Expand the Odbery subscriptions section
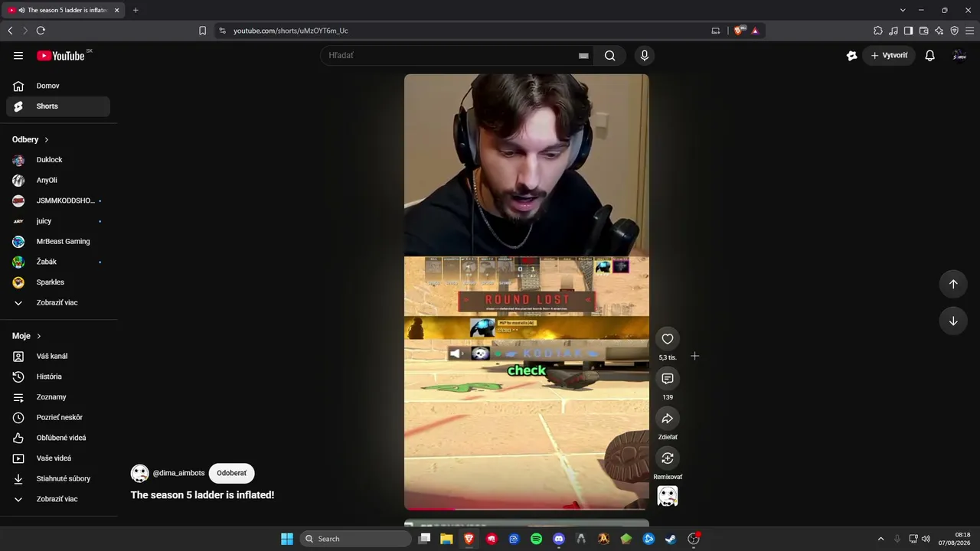This screenshot has width=980, height=551. coord(31,139)
